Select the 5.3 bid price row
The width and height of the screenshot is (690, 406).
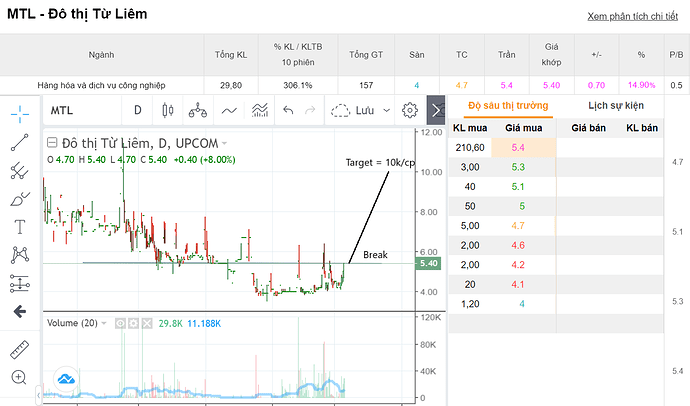click(556, 167)
